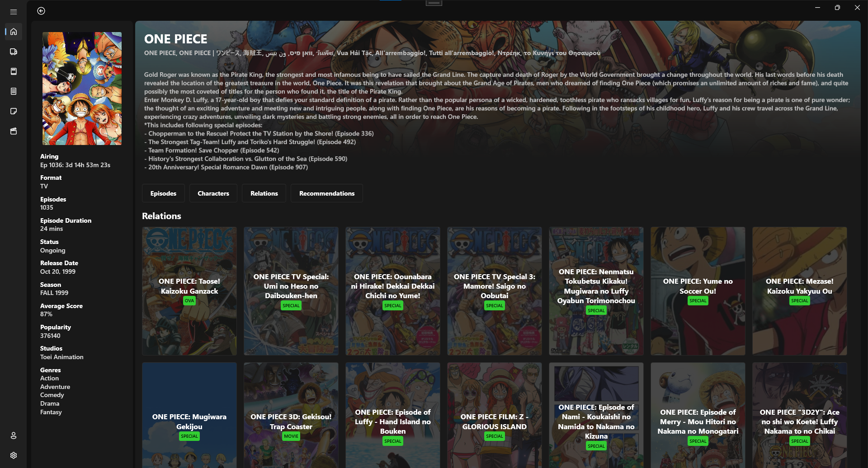The width and height of the screenshot is (868, 468).
Task: Click the "Toei Animation" studio name
Action: pyautogui.click(x=62, y=357)
